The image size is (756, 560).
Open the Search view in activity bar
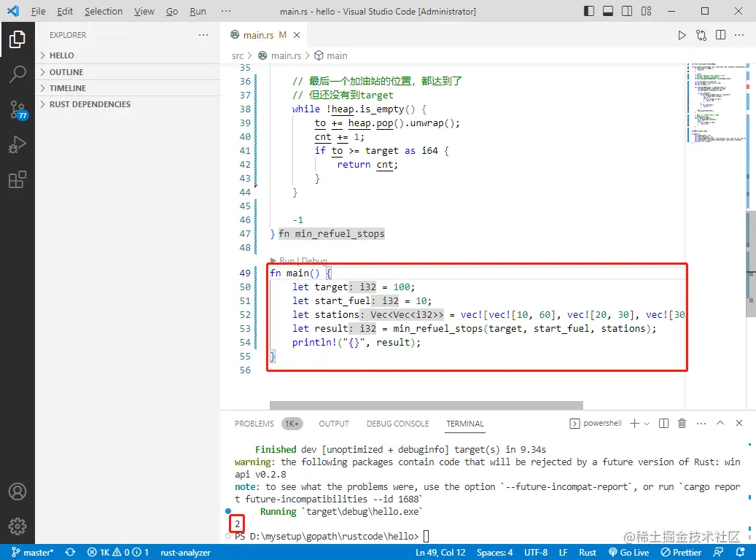click(17, 74)
